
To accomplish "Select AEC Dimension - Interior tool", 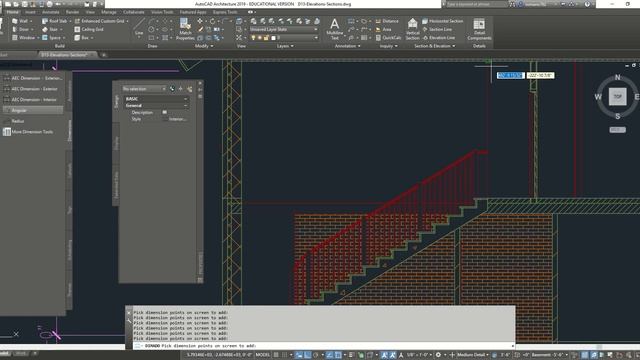I will click(33, 100).
